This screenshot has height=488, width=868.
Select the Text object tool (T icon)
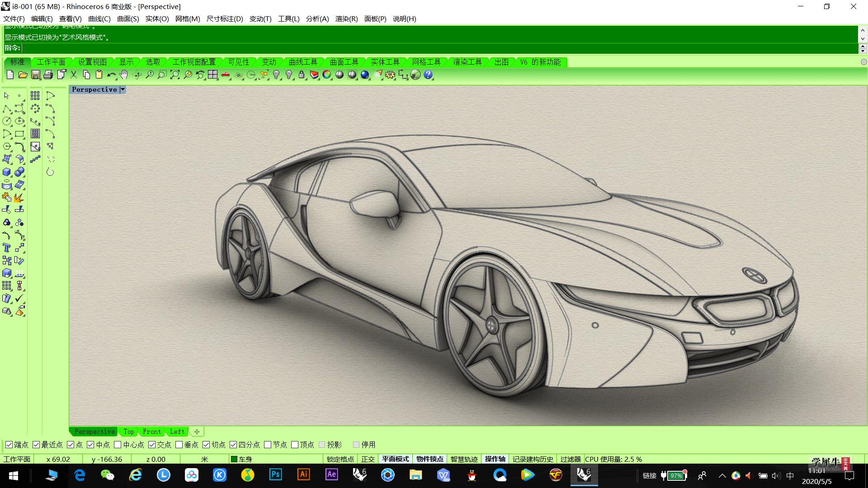pos(7,248)
